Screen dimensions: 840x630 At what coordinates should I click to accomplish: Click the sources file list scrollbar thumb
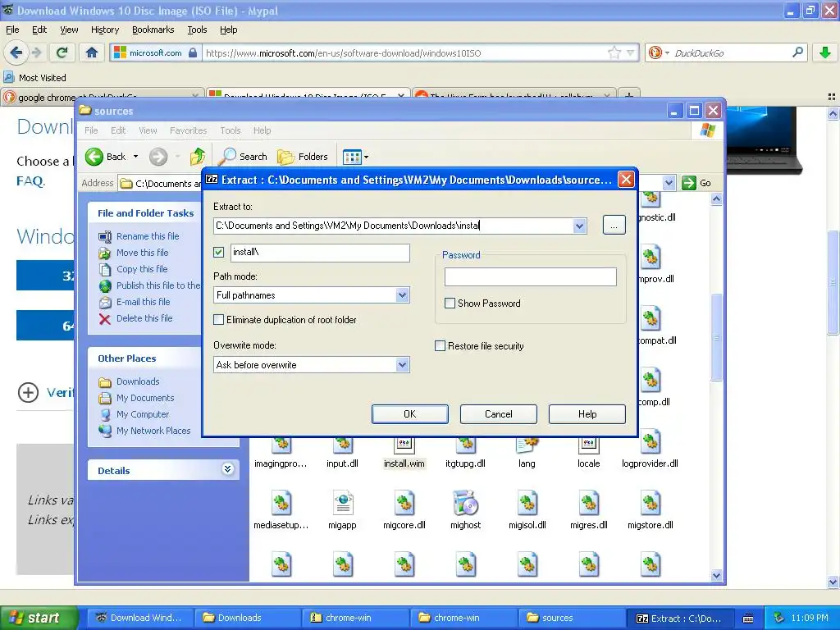click(716, 337)
